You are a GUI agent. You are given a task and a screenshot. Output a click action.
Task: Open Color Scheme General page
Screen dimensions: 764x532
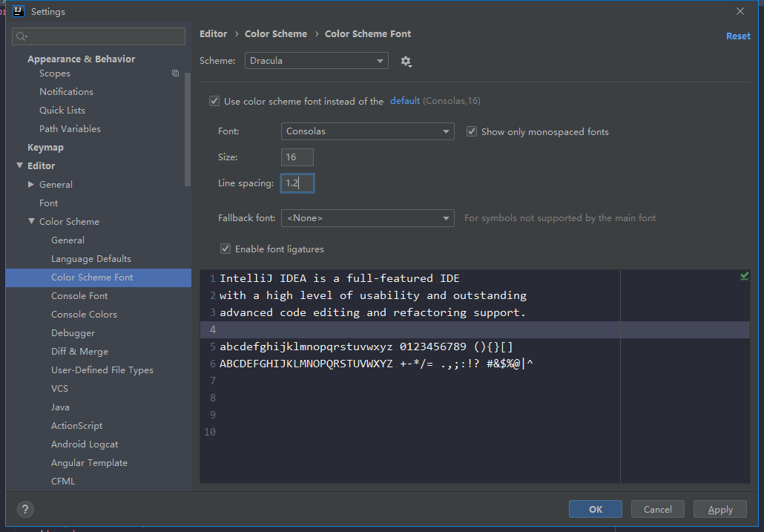coord(67,240)
